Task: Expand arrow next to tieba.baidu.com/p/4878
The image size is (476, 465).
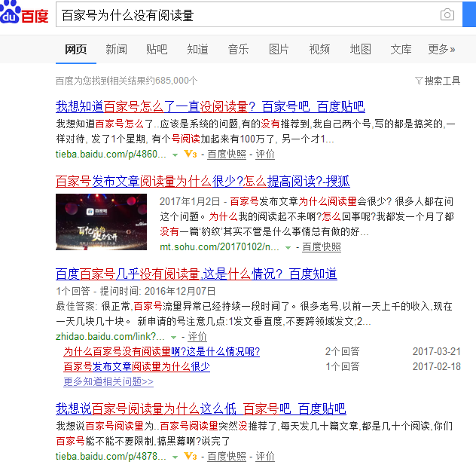Action: [x=175, y=457]
